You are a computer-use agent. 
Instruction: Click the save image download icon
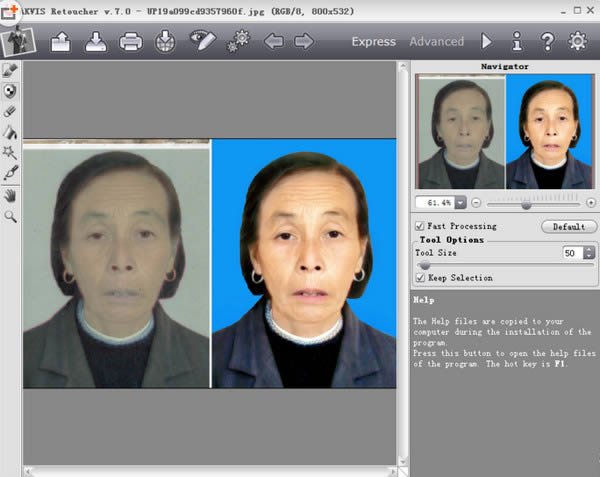click(95, 42)
